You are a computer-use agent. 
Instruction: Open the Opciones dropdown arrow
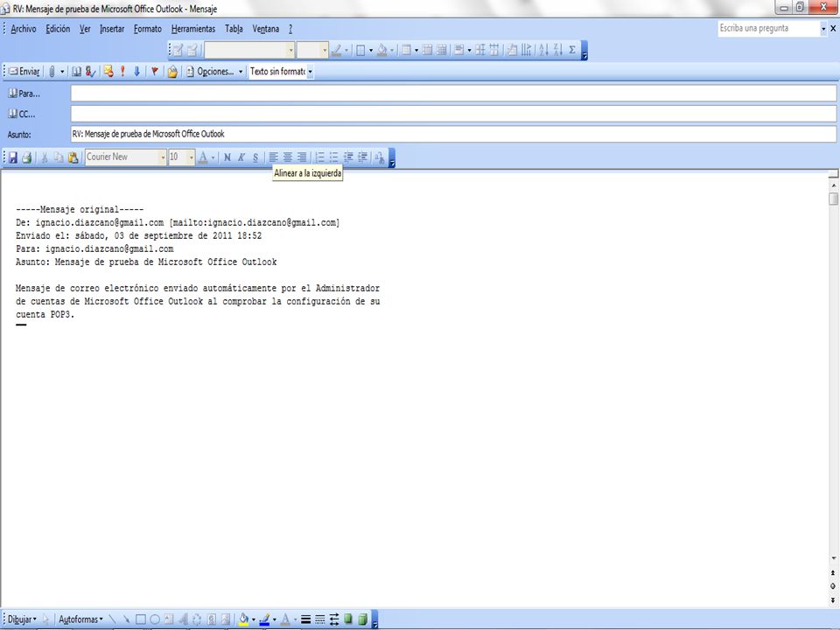pos(241,71)
